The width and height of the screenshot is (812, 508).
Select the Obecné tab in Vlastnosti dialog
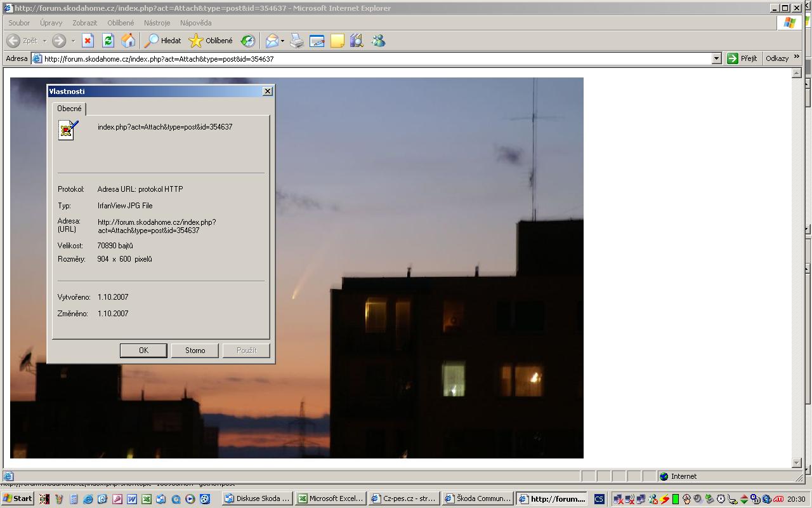[x=69, y=109]
